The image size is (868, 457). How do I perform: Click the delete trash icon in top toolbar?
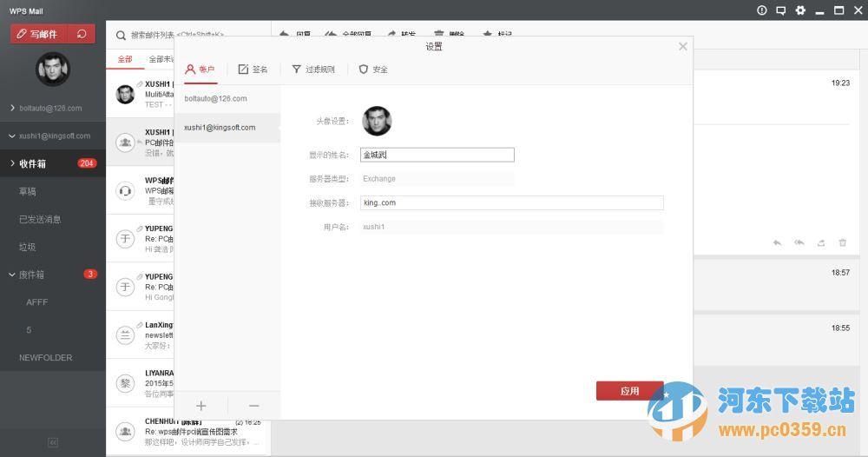coord(439,34)
